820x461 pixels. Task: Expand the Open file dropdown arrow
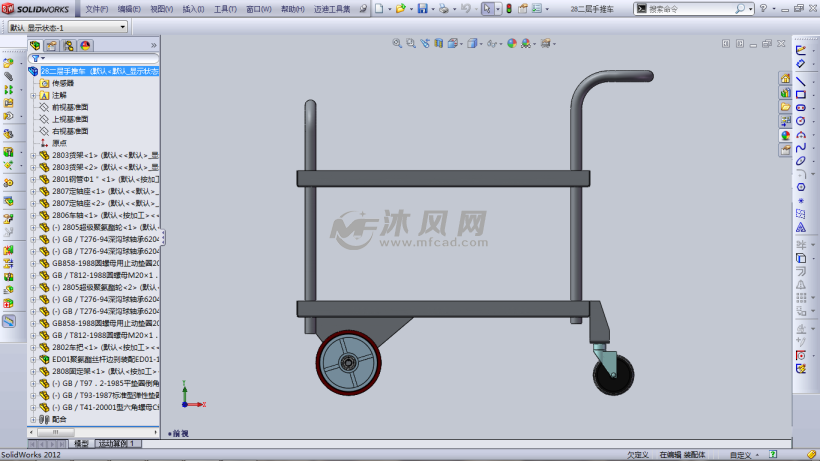click(411, 9)
